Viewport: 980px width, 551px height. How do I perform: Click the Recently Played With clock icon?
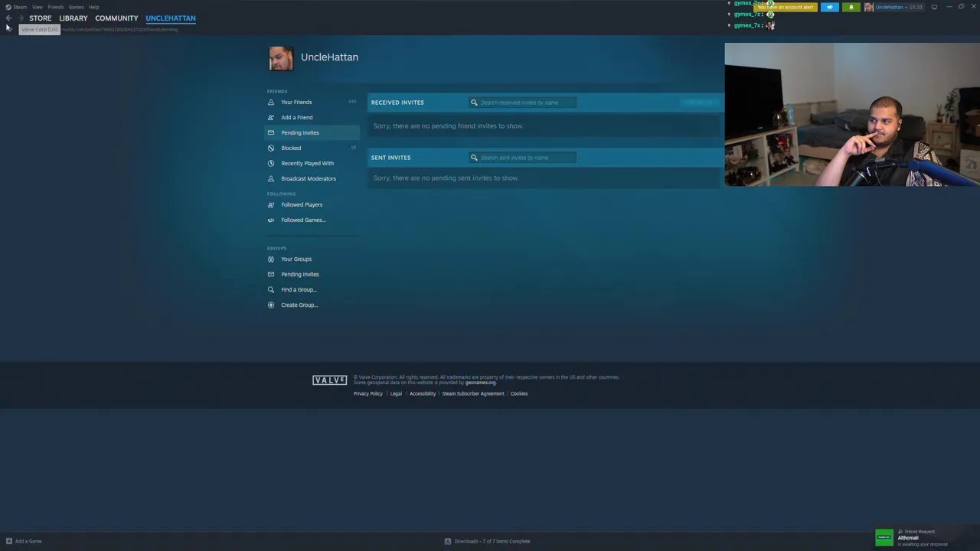[271, 163]
